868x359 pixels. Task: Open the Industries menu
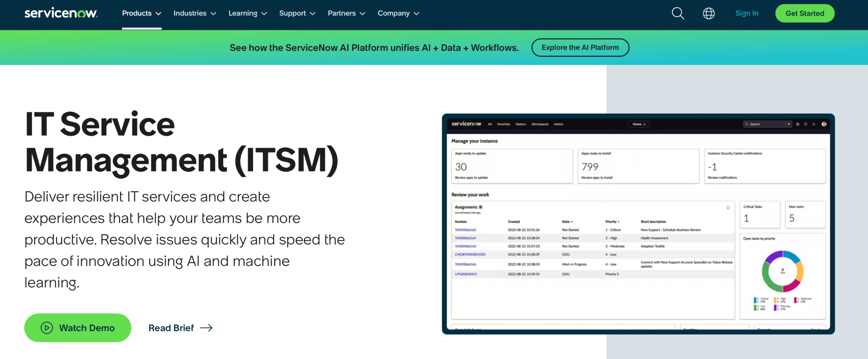(x=195, y=13)
